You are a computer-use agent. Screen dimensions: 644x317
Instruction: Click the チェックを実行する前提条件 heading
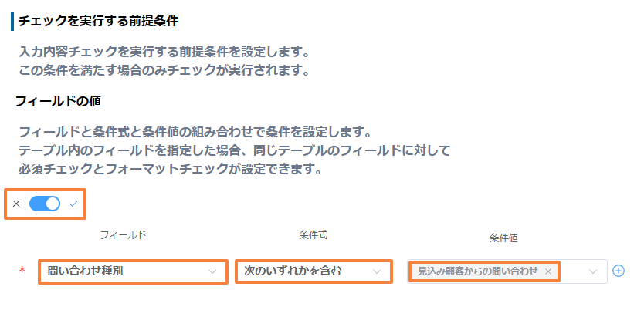tap(98, 21)
